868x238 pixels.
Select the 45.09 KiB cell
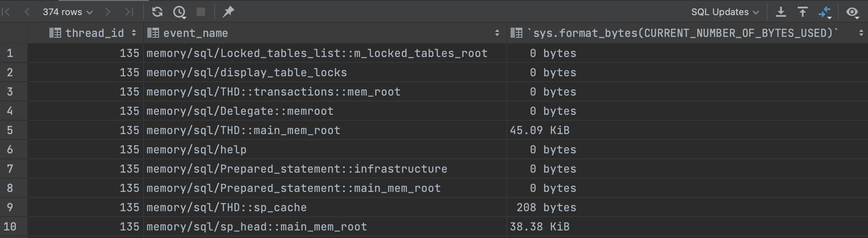tap(687, 130)
